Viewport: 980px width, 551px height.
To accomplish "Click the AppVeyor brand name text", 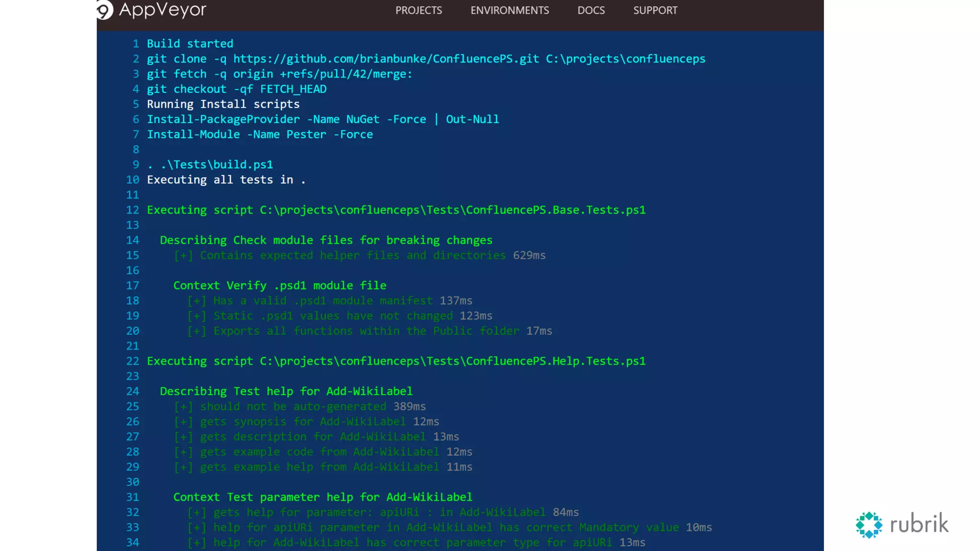I will (x=163, y=10).
